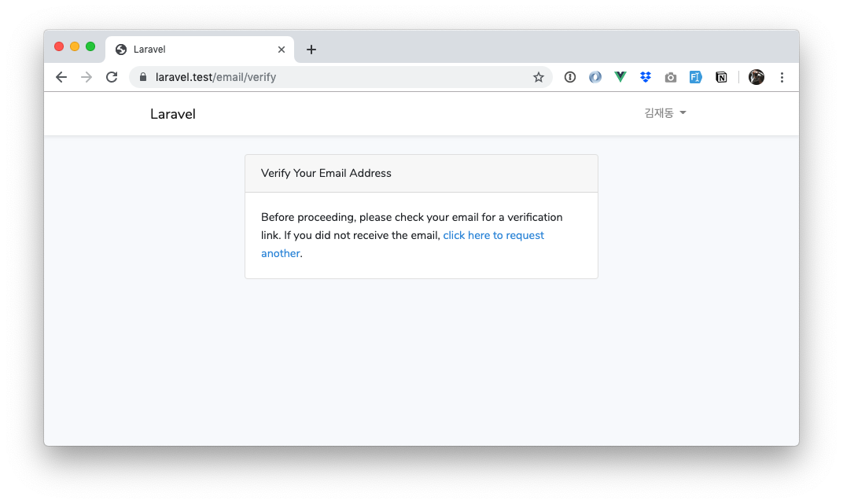Screen dimensions: 843x504
Task: Open the blue FT extension icon
Action: click(696, 77)
